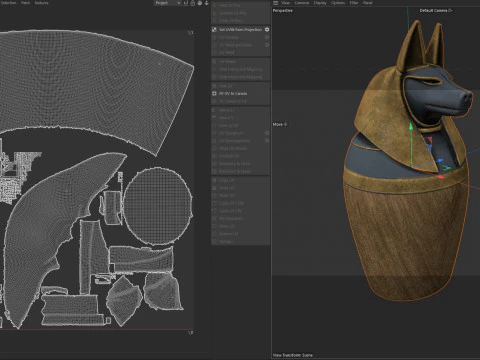
Task: Open the viewport Options menu
Action: click(x=338, y=3)
